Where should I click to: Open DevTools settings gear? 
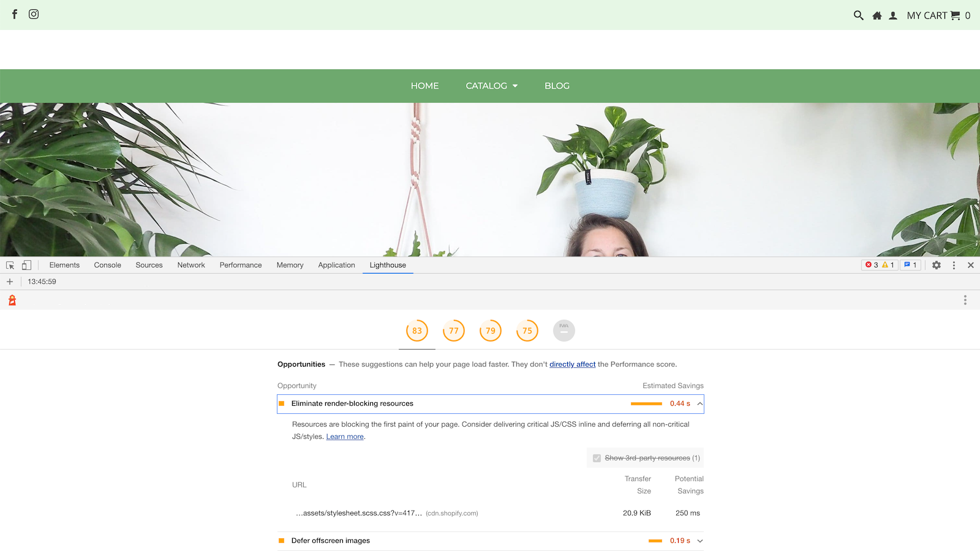(937, 265)
